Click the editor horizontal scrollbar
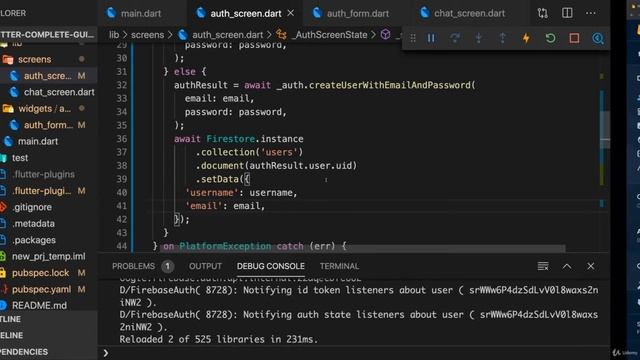The width and height of the screenshot is (640, 360). (362, 248)
